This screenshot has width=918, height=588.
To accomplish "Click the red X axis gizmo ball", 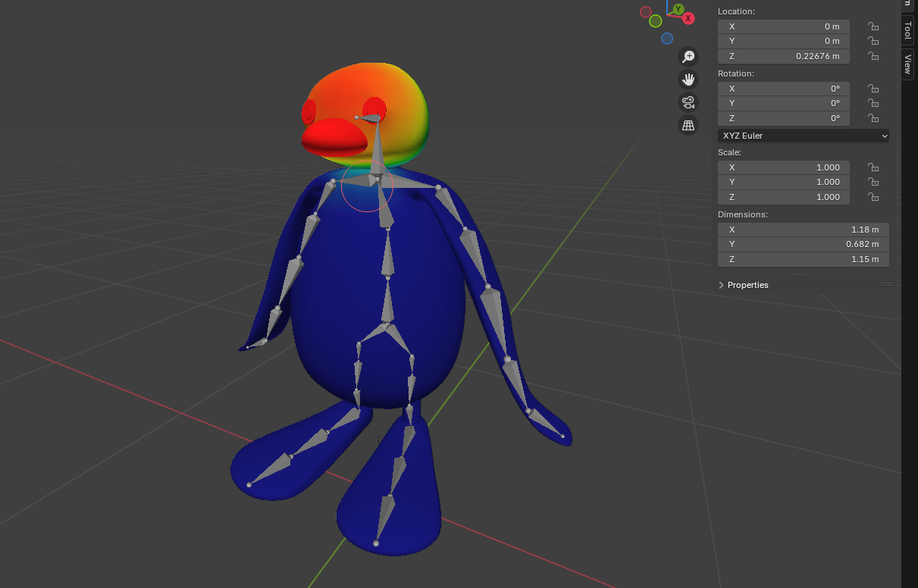I will pos(688,17).
